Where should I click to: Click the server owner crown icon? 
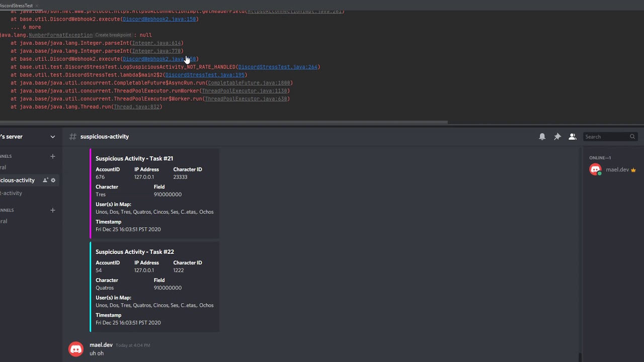click(633, 170)
